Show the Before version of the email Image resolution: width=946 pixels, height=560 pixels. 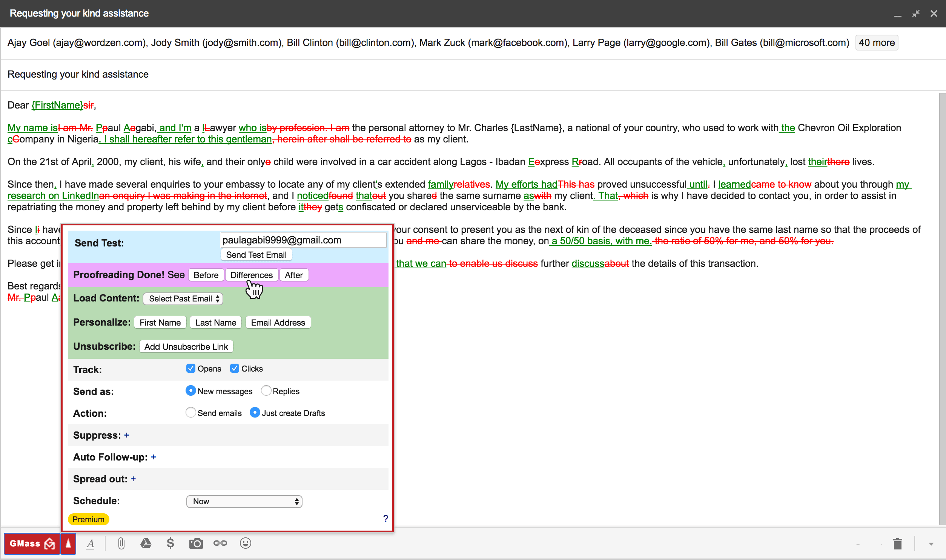(206, 275)
